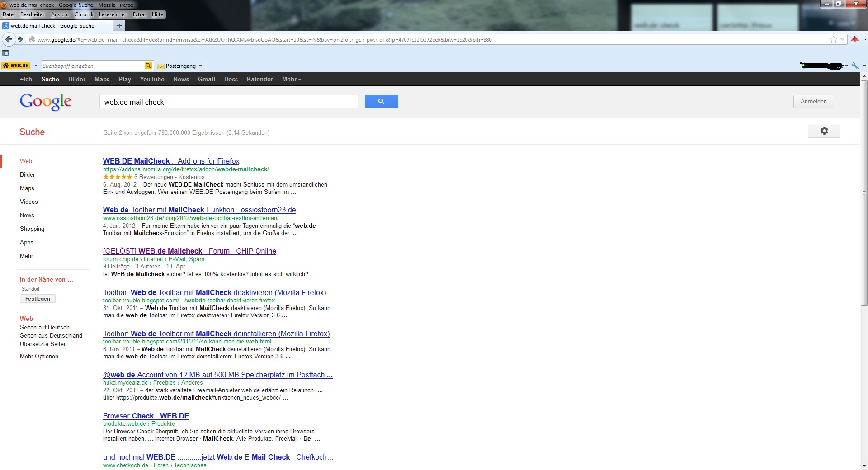
Task: Click the wrench settings icon in WEB.DE toolbar
Action: coord(854,66)
